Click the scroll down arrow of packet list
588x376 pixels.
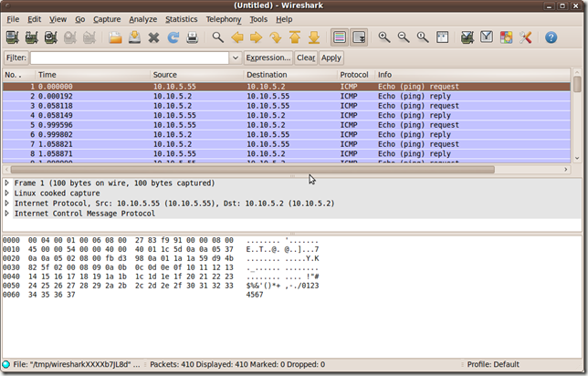577,159
